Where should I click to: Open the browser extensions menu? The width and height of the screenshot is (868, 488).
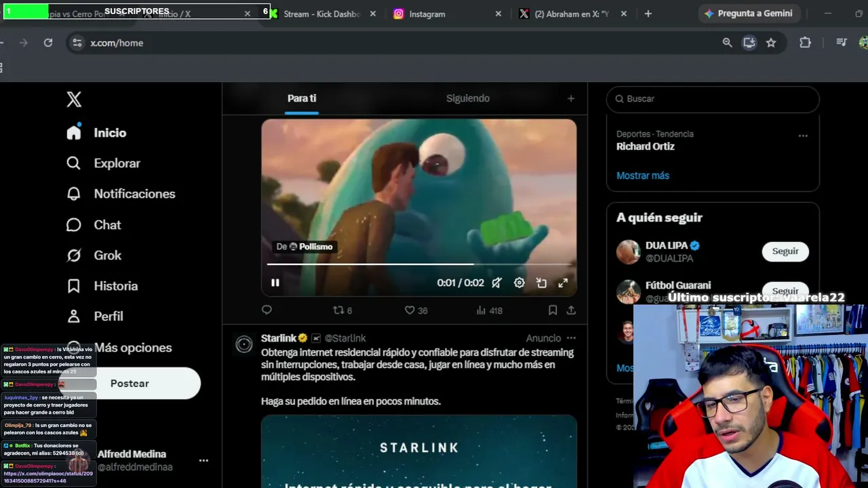pyautogui.click(x=805, y=43)
